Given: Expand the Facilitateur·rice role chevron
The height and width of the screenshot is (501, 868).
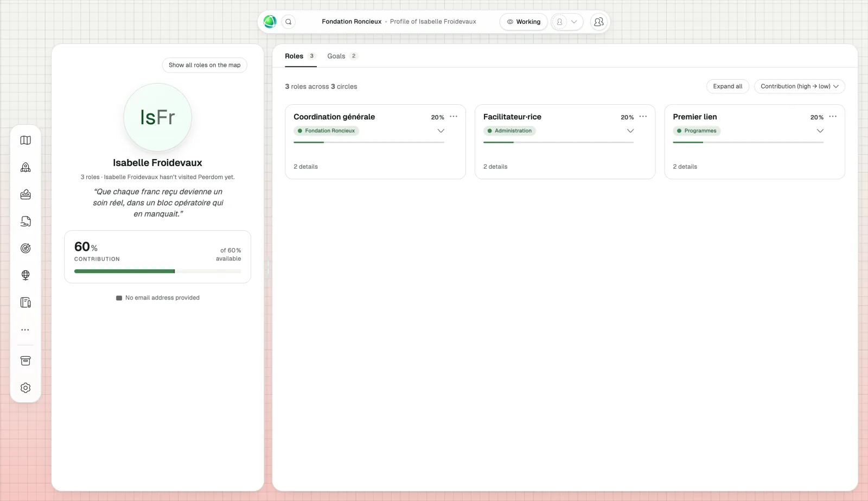Looking at the screenshot, I should coord(630,131).
